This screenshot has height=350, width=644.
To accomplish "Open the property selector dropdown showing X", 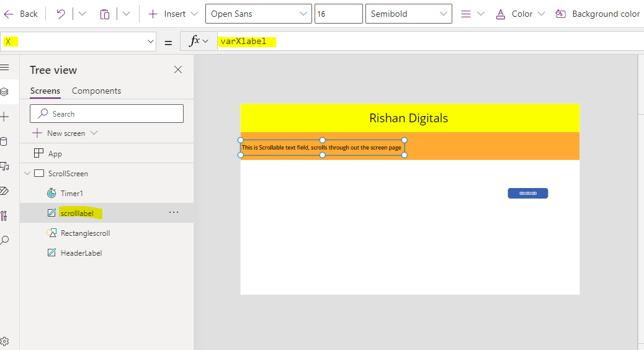I will point(79,42).
